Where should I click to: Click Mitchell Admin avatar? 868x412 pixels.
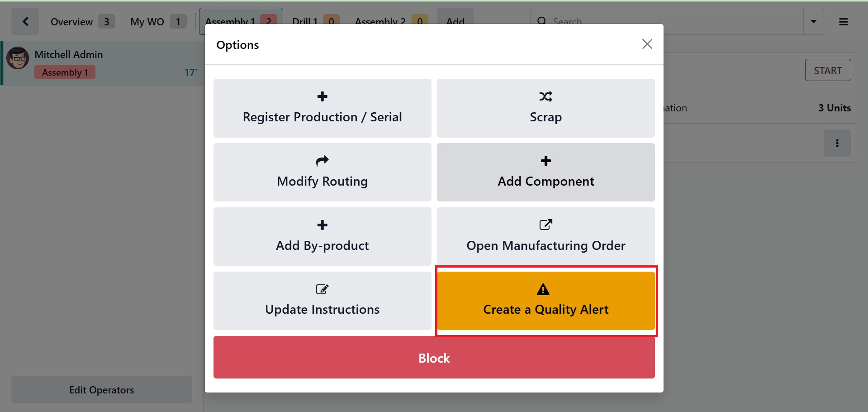tap(18, 58)
